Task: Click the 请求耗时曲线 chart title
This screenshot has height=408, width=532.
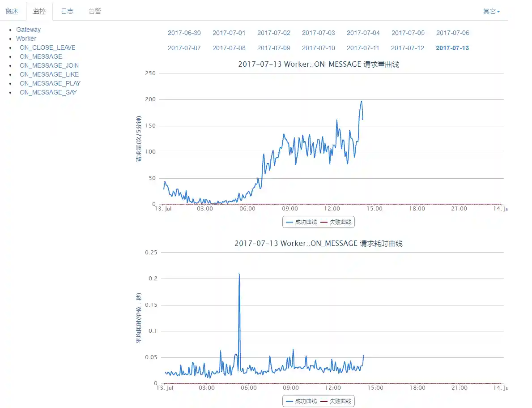Action: 319,243
